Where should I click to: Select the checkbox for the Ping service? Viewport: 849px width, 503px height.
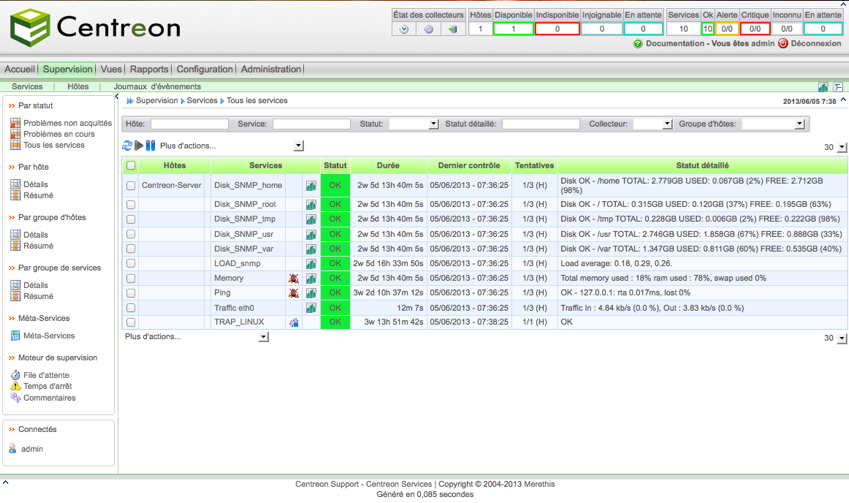click(x=131, y=293)
